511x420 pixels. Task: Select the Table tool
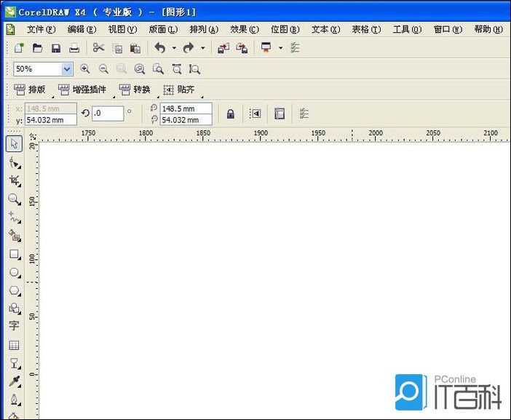tap(14, 345)
